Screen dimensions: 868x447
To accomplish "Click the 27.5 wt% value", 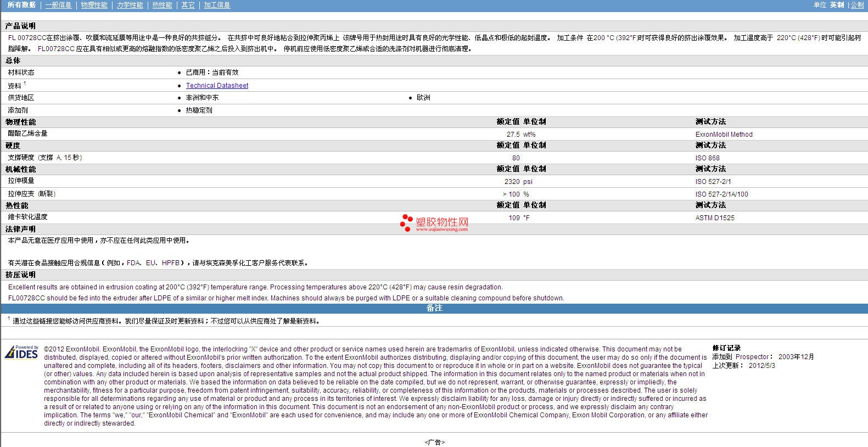I will (x=521, y=135).
